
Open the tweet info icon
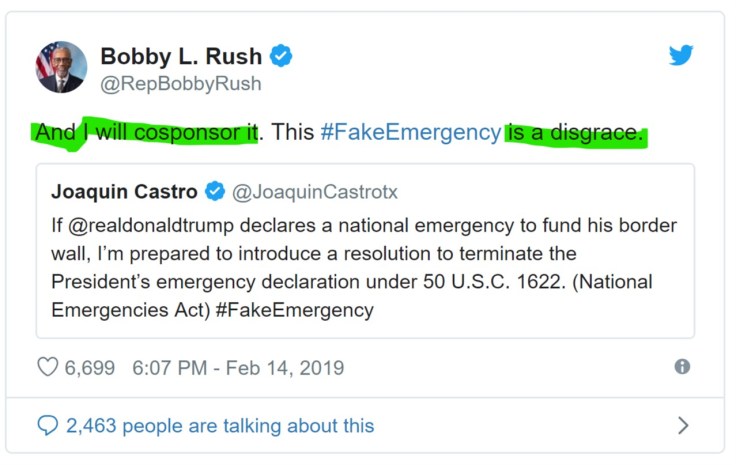coord(682,367)
